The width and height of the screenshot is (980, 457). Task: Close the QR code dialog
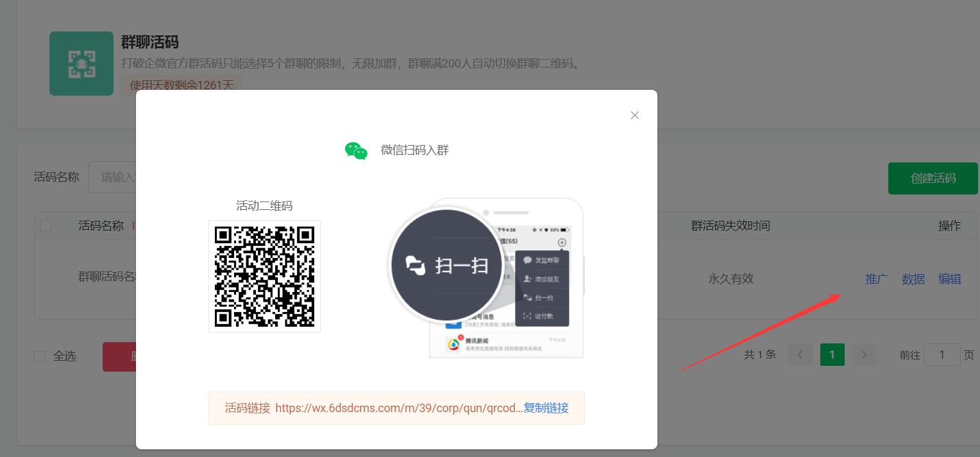[x=635, y=115]
